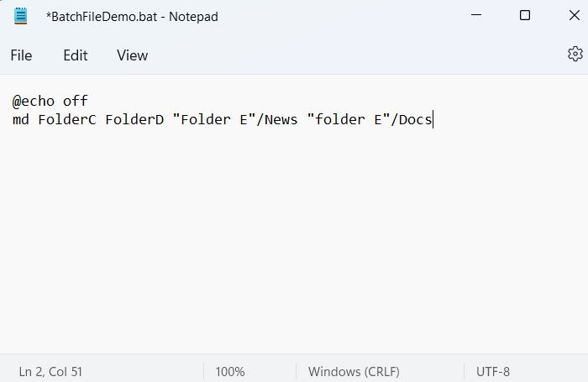
Task: Open the File menu
Action: click(21, 55)
